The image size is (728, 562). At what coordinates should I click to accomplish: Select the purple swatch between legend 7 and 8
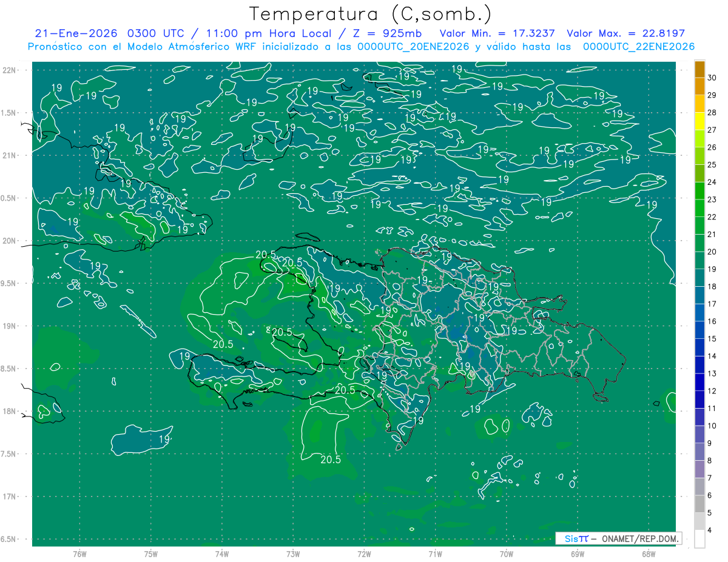(699, 469)
